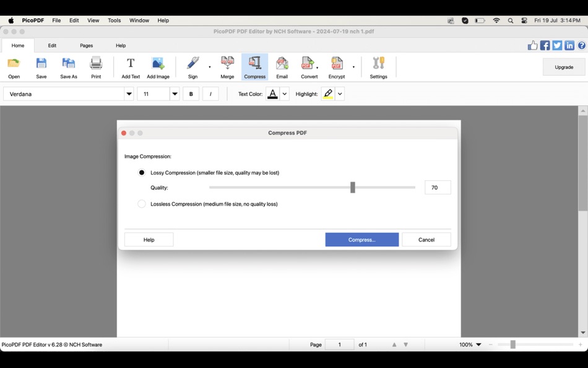
Task: Open the Convert dropdown arrow
Action: tap(318, 68)
